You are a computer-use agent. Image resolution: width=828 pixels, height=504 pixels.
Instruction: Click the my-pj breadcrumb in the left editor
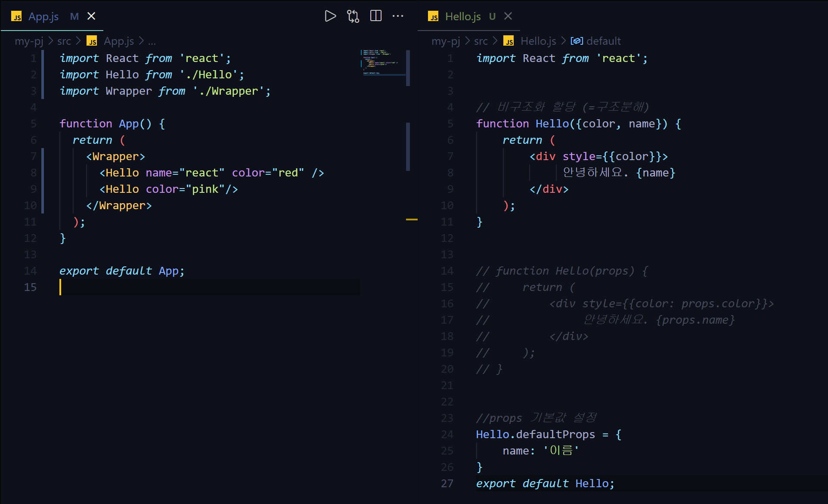pos(29,41)
